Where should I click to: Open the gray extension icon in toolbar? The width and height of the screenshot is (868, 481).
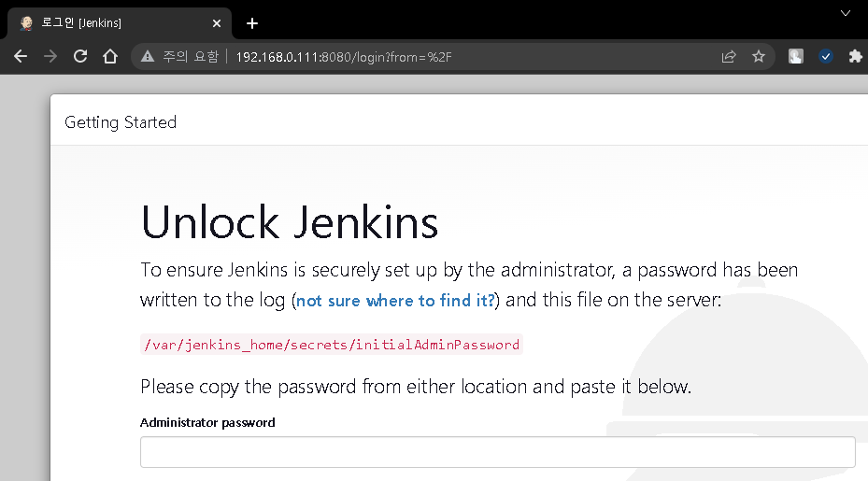pyautogui.click(x=795, y=56)
